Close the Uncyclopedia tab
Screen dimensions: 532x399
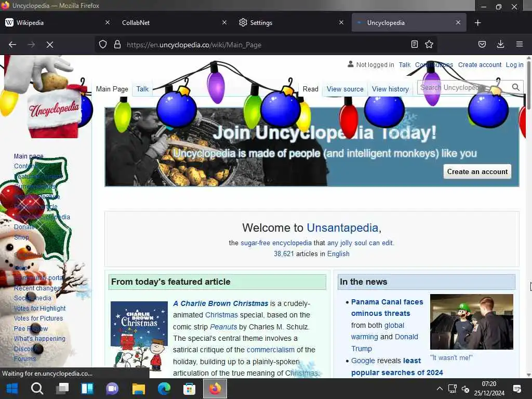click(x=458, y=22)
